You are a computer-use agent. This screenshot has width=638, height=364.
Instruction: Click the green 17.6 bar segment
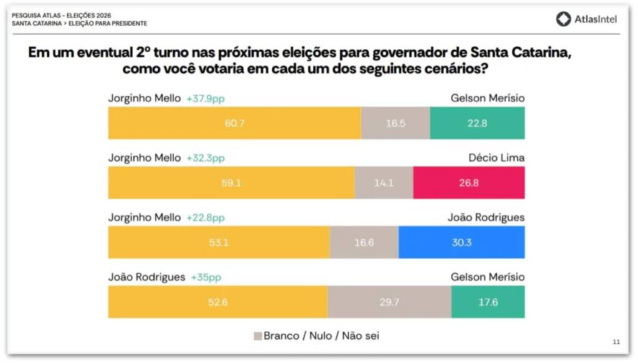(x=488, y=302)
